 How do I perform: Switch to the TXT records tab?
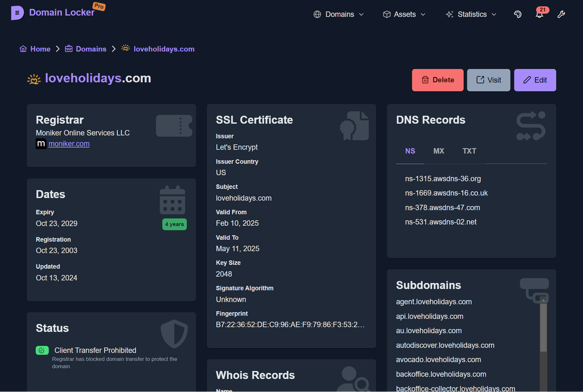(469, 151)
